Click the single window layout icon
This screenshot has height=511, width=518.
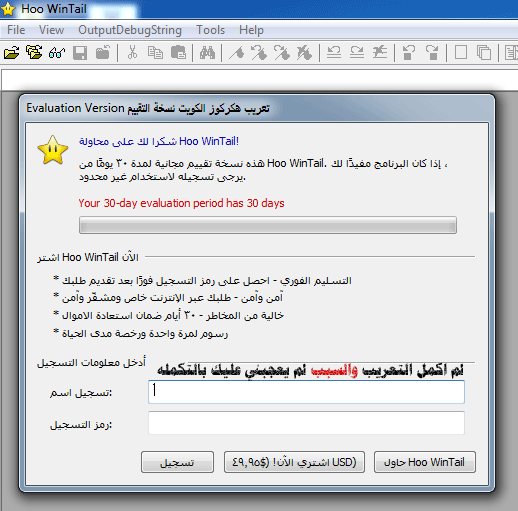click(x=461, y=53)
